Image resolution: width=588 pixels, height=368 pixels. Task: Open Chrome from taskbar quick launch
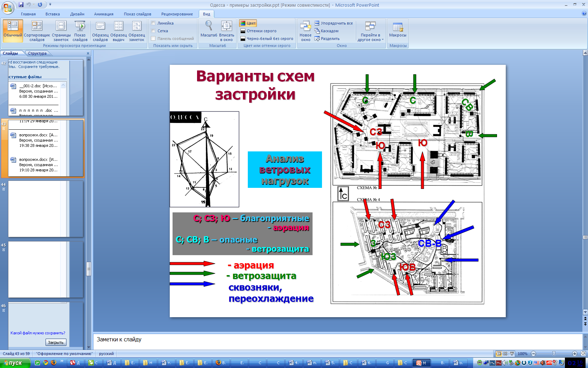[x=45, y=363]
